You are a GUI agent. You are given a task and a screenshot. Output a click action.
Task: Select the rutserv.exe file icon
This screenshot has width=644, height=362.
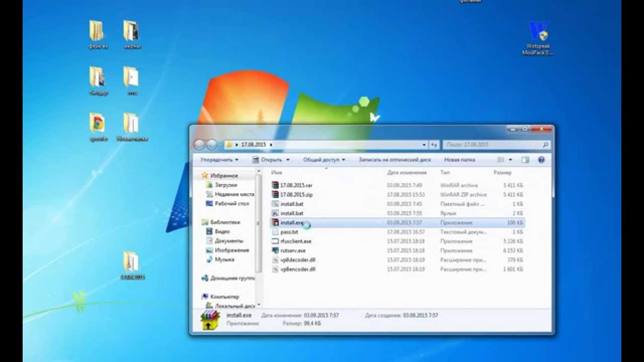coord(275,250)
